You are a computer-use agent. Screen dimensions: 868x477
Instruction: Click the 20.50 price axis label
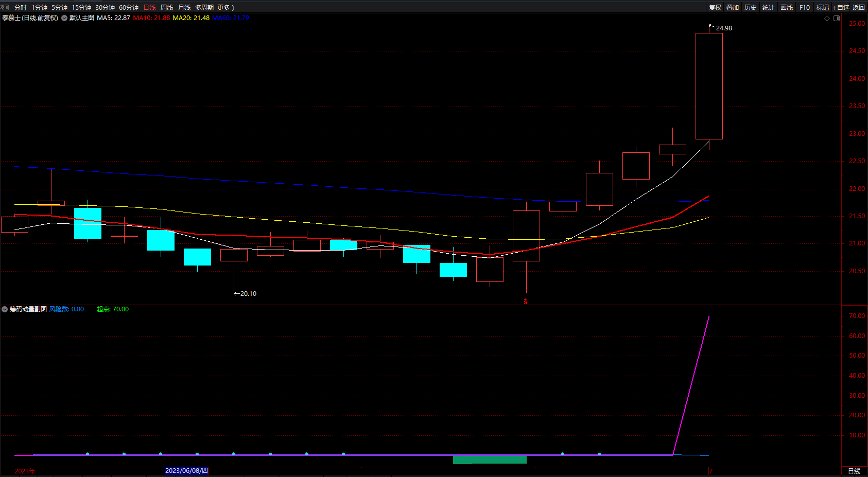[x=857, y=271]
